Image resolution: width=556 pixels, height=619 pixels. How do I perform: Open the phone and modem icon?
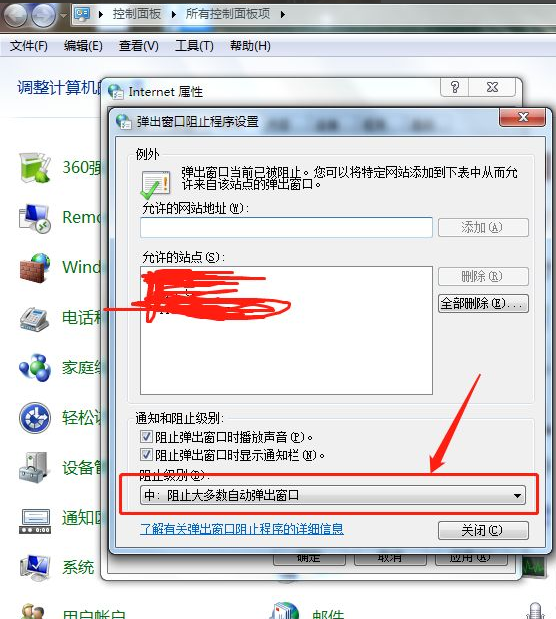click(35, 319)
